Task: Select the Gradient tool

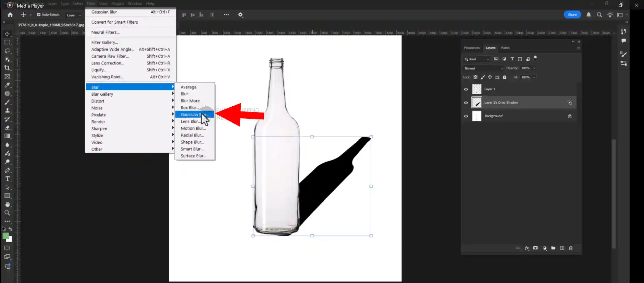Action: [7, 136]
